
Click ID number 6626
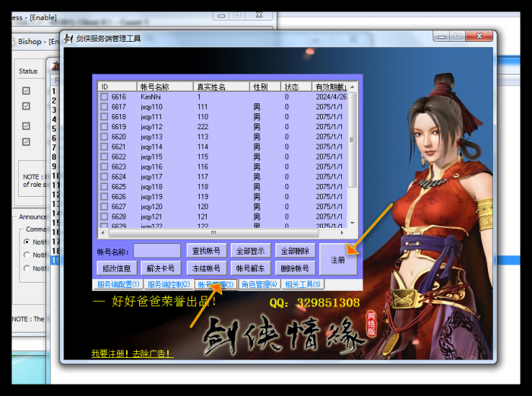[x=119, y=197]
